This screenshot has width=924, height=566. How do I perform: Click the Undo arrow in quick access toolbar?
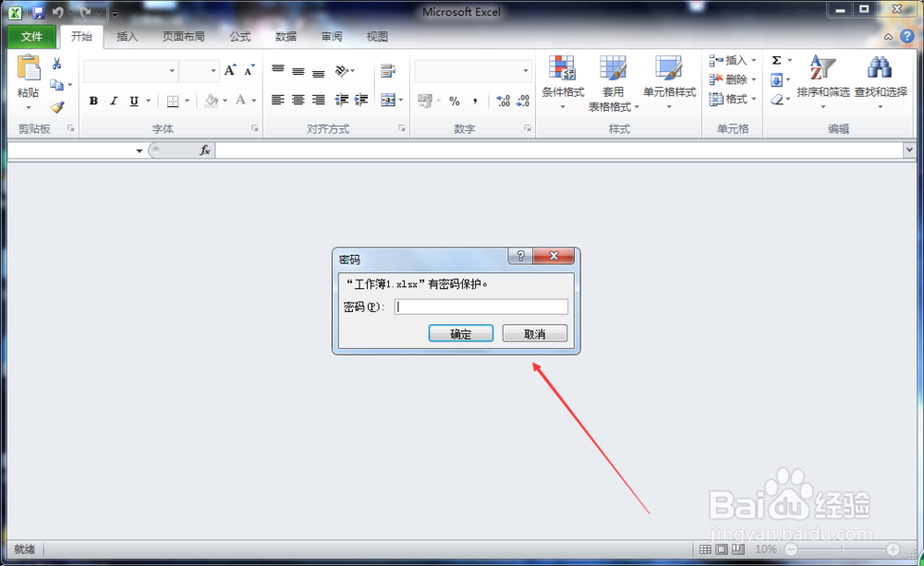coord(57,12)
